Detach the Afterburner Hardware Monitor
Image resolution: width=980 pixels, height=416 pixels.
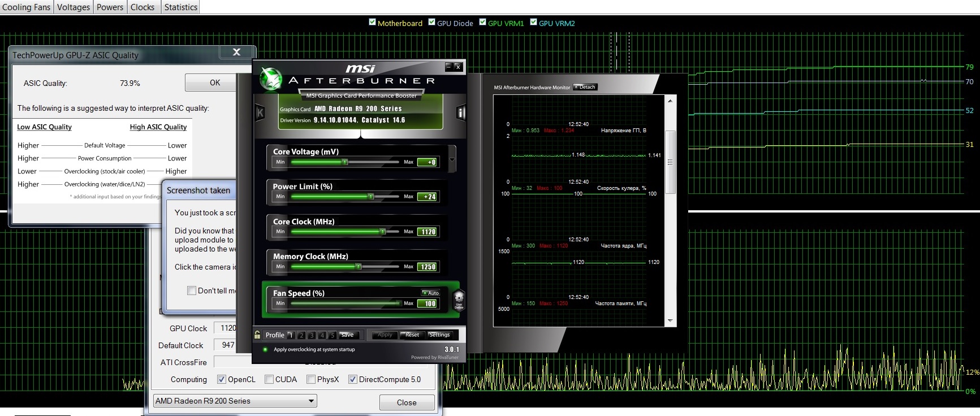585,87
